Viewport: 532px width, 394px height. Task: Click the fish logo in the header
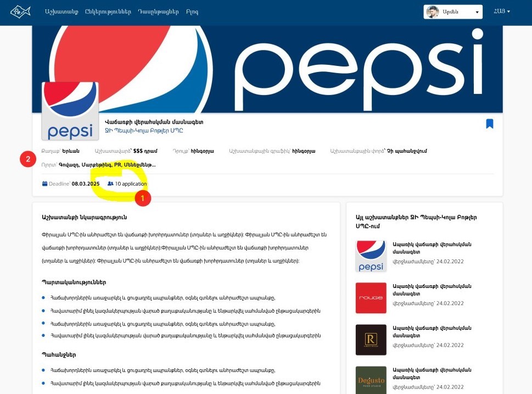click(x=20, y=12)
